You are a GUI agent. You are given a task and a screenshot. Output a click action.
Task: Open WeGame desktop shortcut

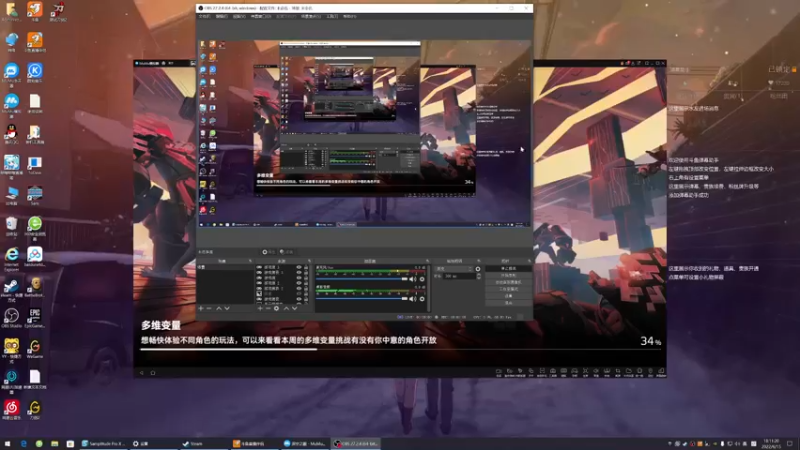35,349
